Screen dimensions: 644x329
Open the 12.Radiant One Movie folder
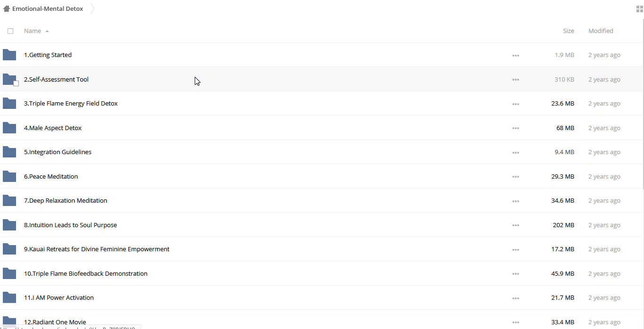(x=55, y=322)
